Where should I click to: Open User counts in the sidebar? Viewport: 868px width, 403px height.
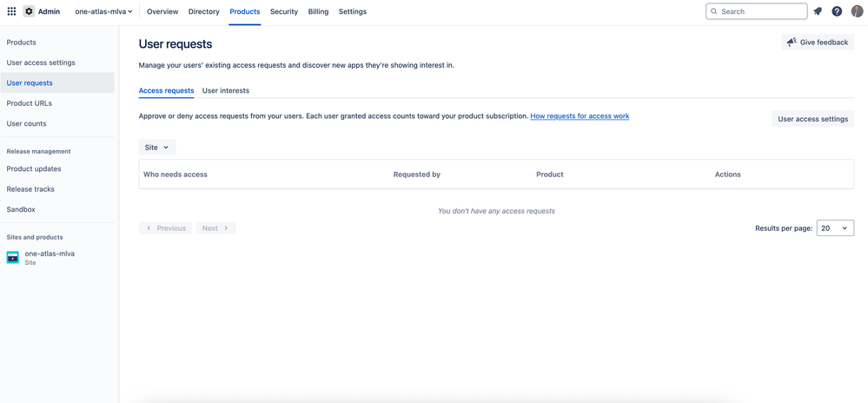click(57, 123)
